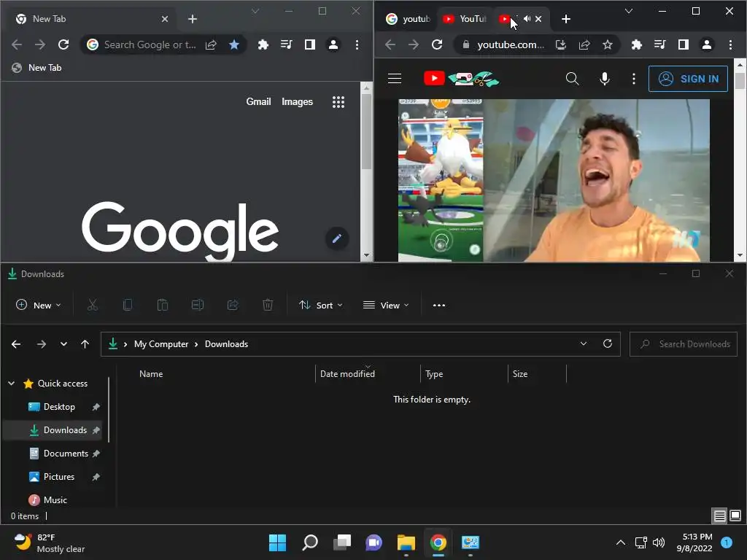This screenshot has width=747, height=560.
Task: Open Images link on New Tab page
Action: point(298,102)
